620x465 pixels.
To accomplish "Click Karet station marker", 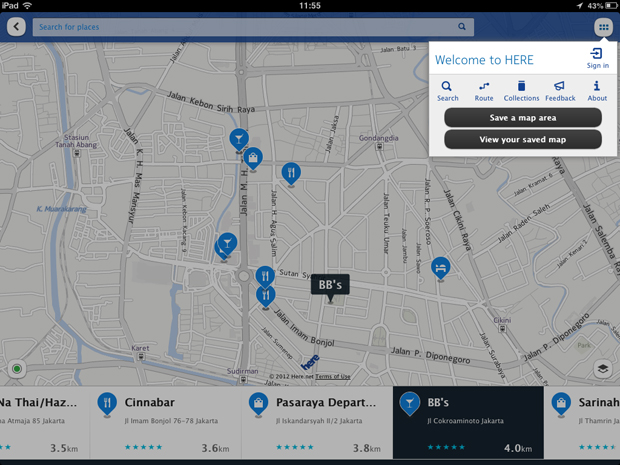I will (140, 357).
